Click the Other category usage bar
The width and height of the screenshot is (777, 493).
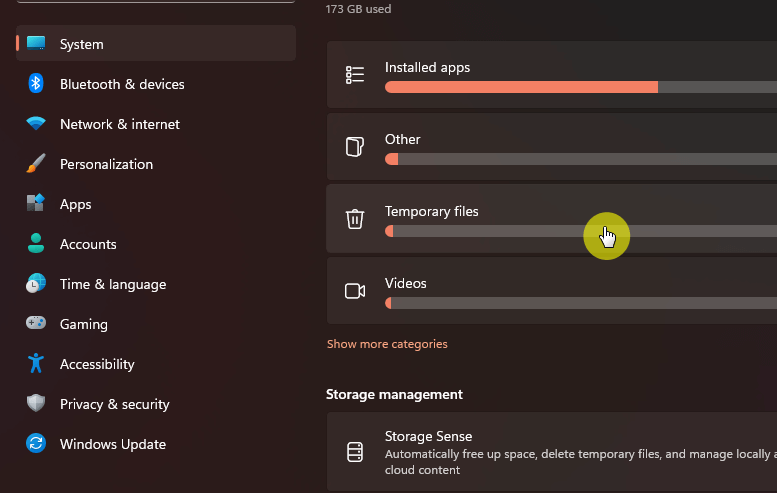(581, 159)
